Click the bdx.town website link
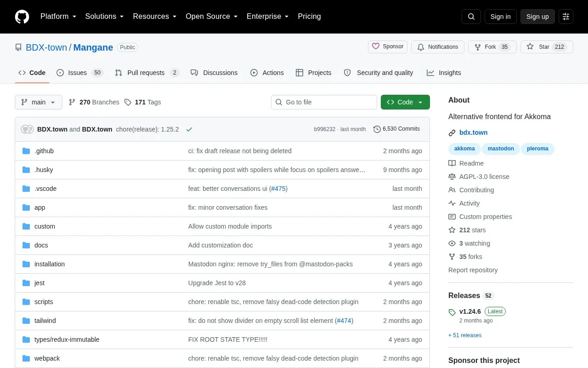 coord(473,132)
